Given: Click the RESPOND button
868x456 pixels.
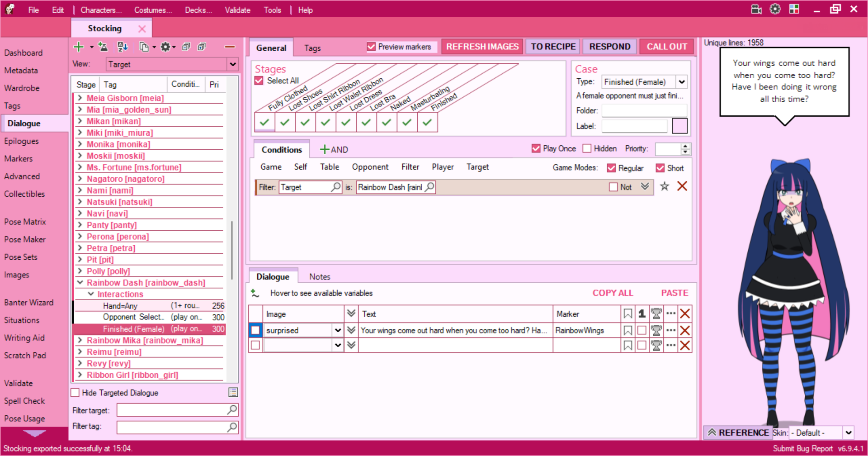Looking at the screenshot, I should coord(610,47).
